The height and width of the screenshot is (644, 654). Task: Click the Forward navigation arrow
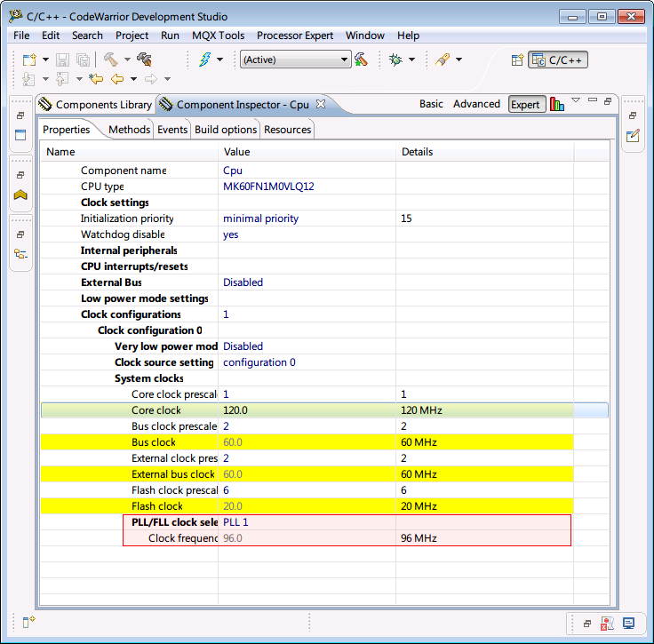click(x=151, y=79)
